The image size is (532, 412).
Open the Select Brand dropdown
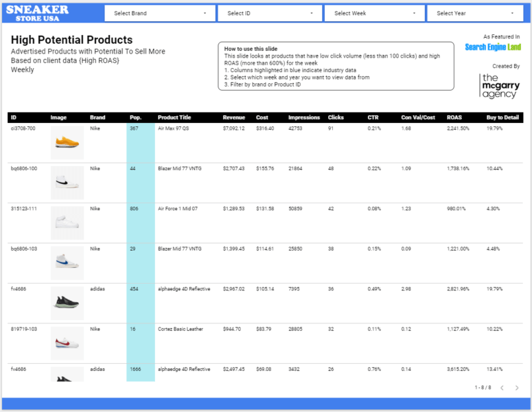pyautogui.click(x=161, y=13)
